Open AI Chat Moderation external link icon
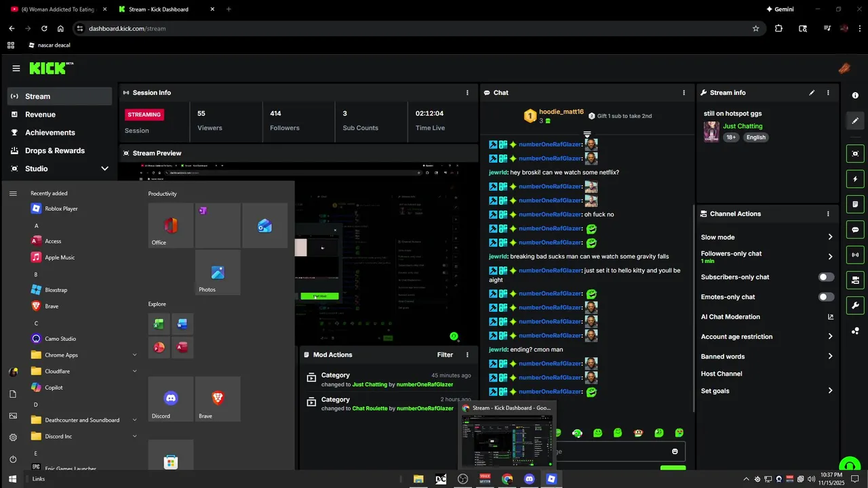Viewport: 868px width, 488px height. pos(831,317)
